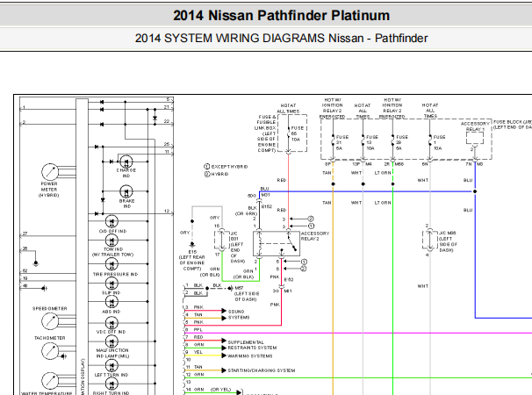This screenshot has height=395, width=532.
Task: Select the Accessory Relay 2 box symbol
Action: [277, 244]
